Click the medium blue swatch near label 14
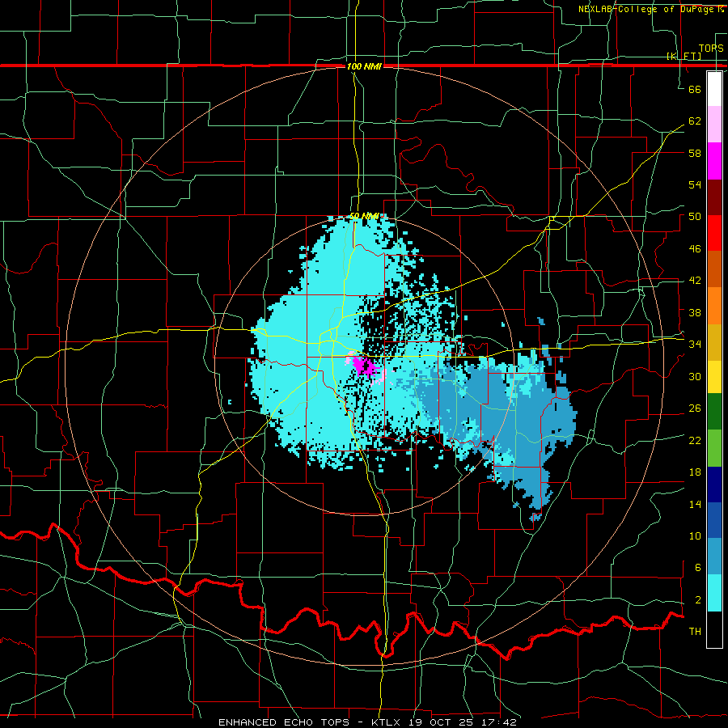This screenshot has height=728, width=728. coord(714,520)
